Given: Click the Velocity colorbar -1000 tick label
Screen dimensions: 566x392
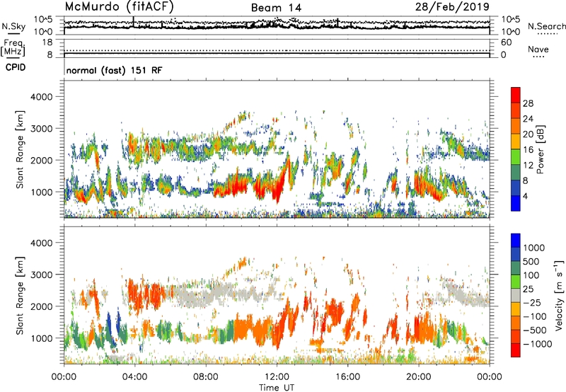Looking at the screenshot, I should 538,344.
